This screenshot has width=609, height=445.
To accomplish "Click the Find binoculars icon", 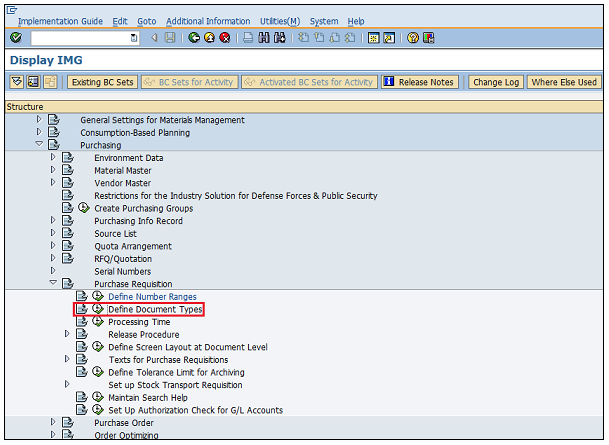I will [x=264, y=38].
